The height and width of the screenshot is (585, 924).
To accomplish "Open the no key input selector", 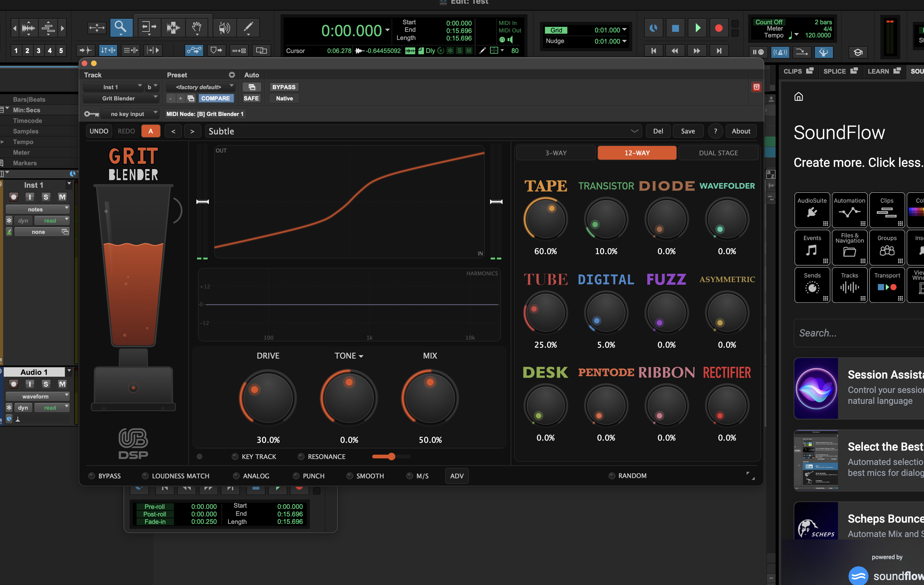I will point(131,114).
